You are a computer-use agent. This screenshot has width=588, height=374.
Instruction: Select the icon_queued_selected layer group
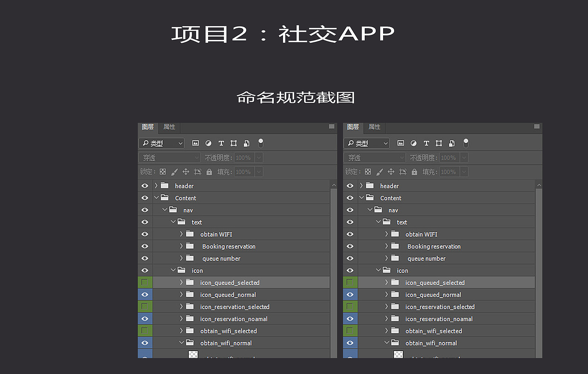[230, 282]
